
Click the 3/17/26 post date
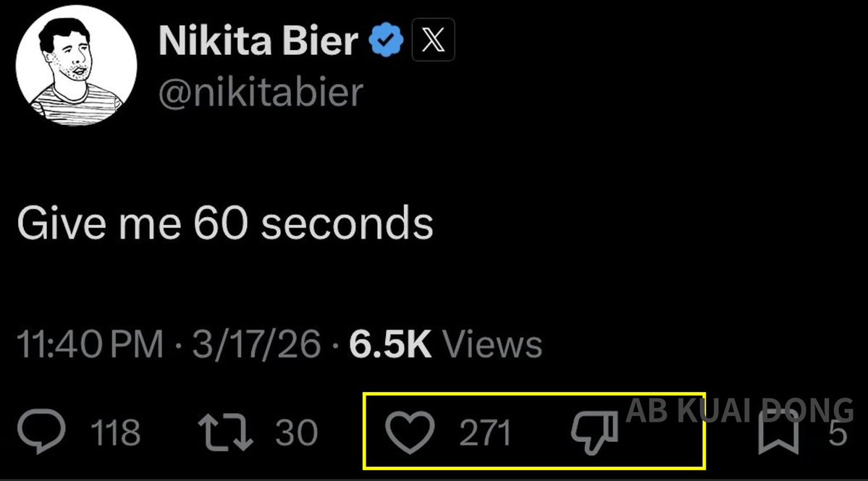(256, 345)
